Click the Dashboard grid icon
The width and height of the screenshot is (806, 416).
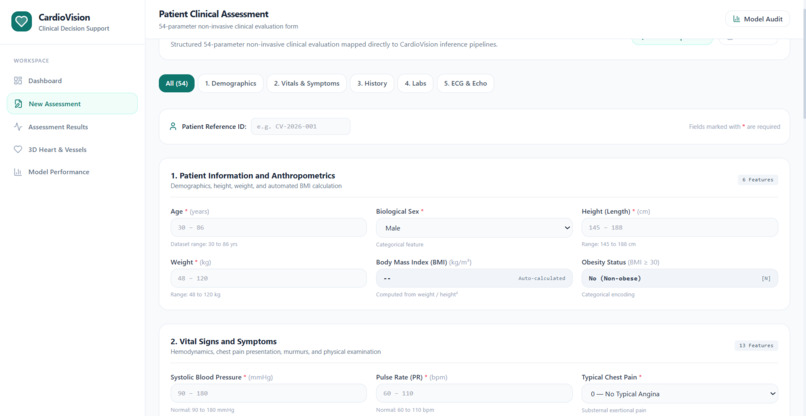[x=18, y=81]
